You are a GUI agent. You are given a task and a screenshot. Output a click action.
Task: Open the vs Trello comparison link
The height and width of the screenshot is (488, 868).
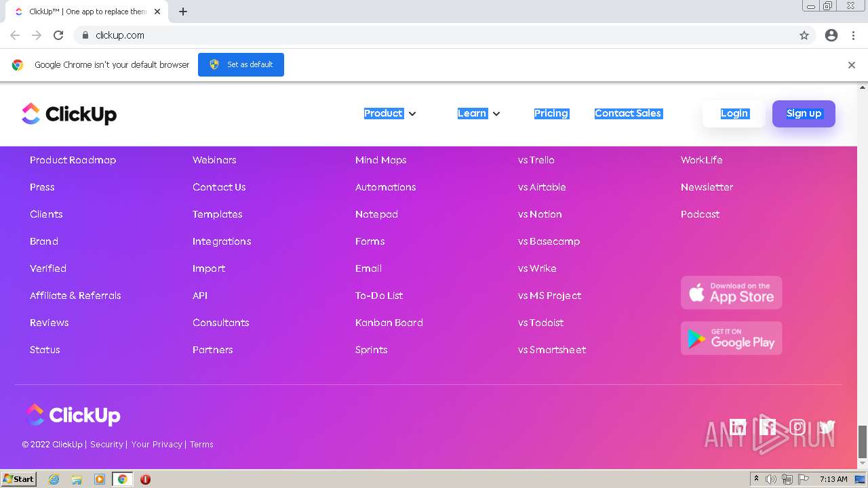click(536, 160)
